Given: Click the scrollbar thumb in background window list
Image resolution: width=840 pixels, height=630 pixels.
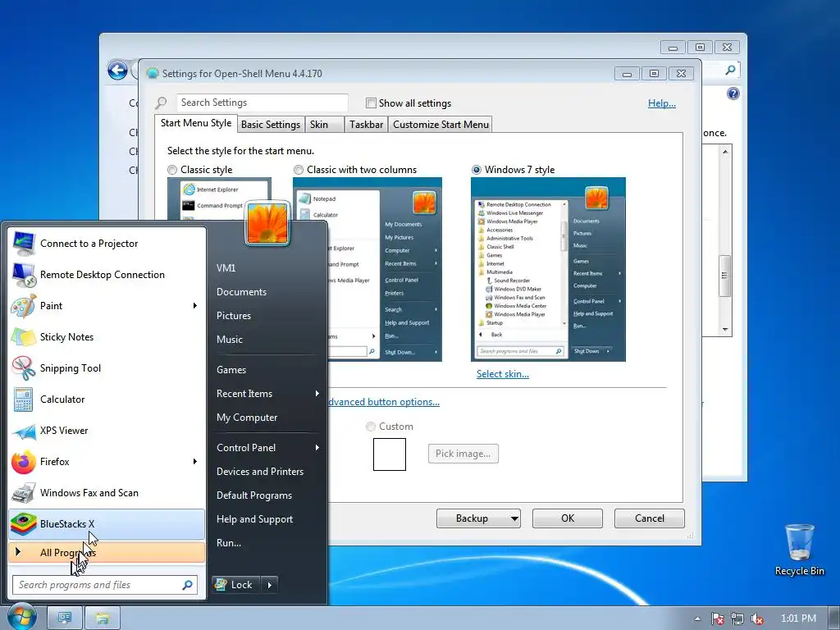Looking at the screenshot, I should [x=725, y=276].
